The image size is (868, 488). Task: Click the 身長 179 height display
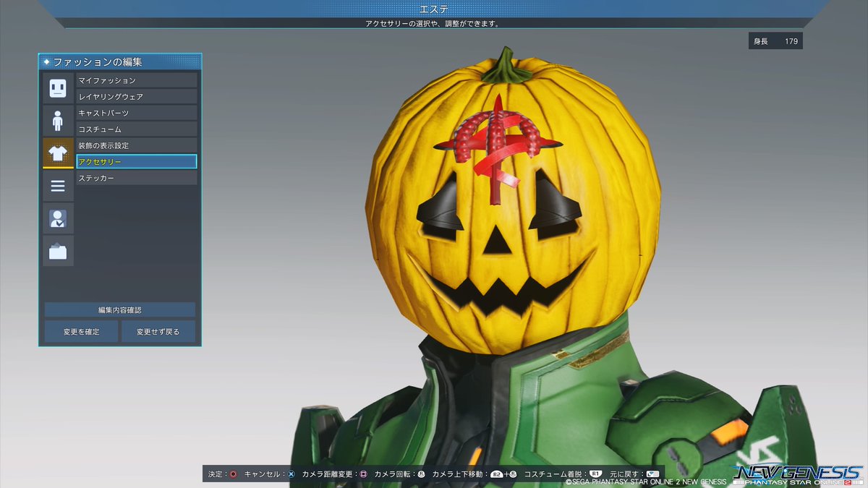[775, 41]
